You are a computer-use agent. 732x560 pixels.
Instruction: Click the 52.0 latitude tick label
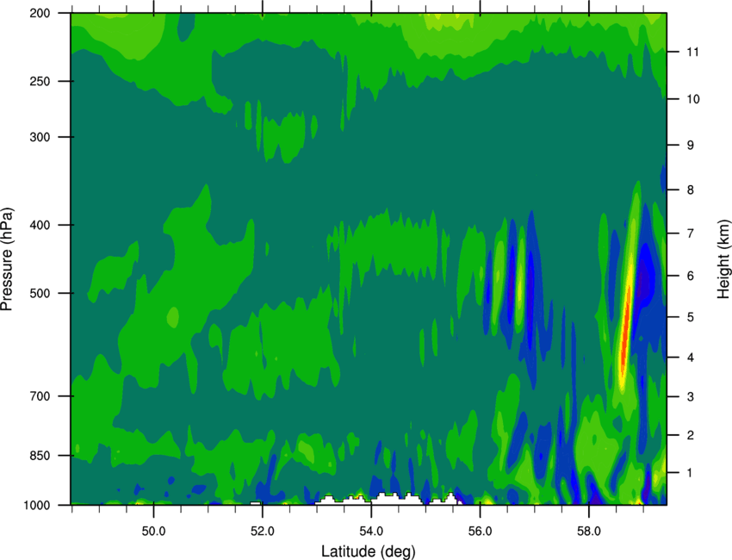pos(263,532)
